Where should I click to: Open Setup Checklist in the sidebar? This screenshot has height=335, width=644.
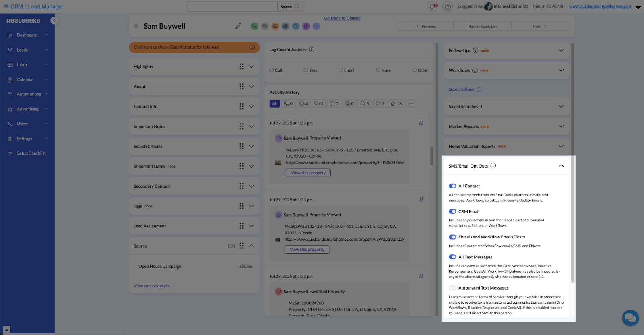pyautogui.click(x=27, y=153)
